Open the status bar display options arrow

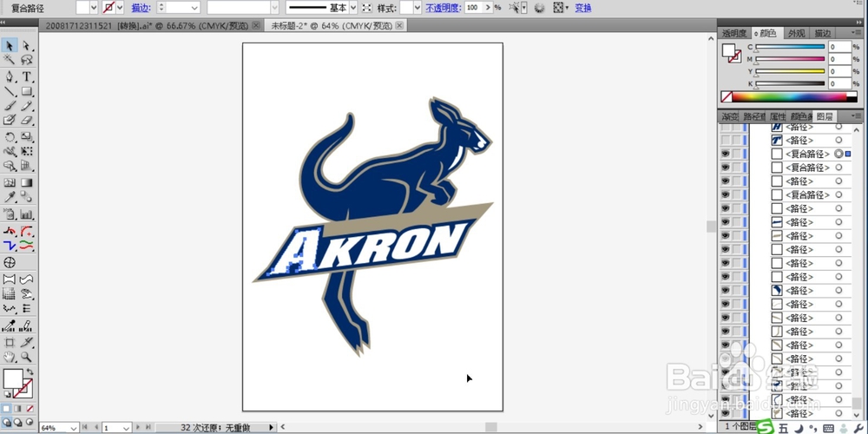[x=271, y=427]
